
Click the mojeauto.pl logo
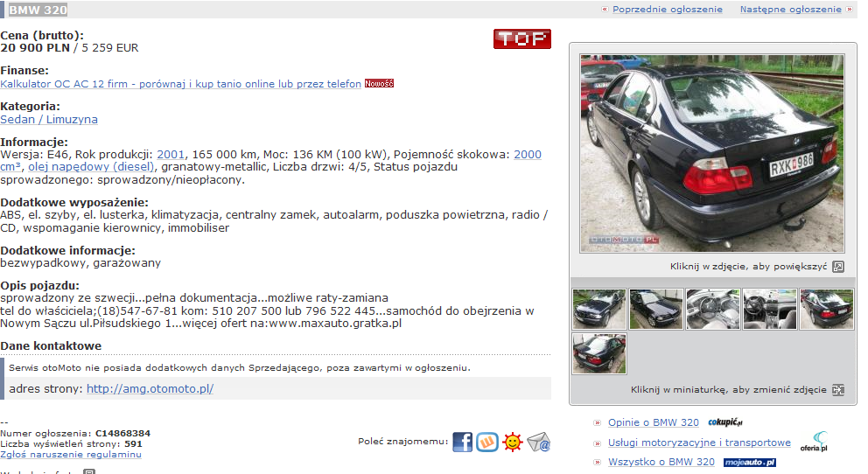(x=750, y=463)
